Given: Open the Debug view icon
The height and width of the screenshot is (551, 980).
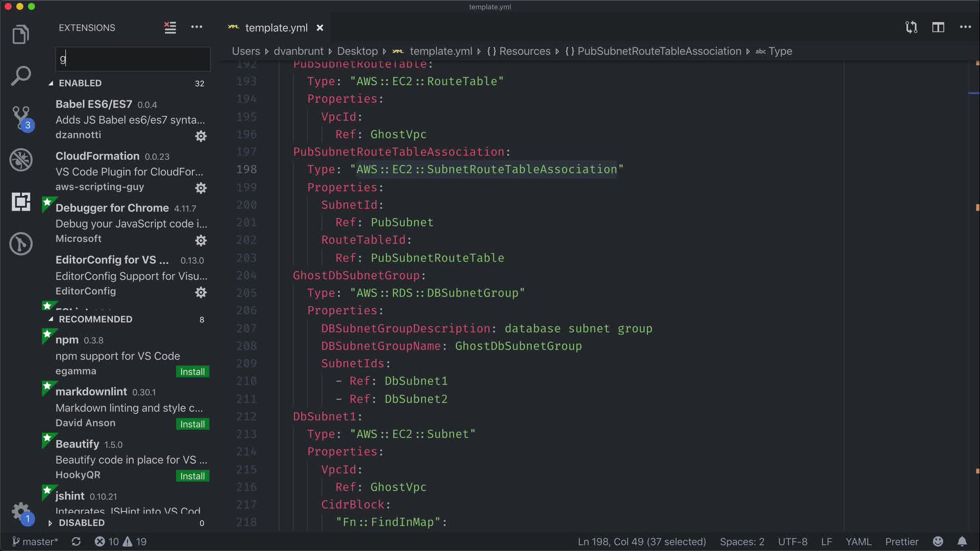Looking at the screenshot, I should coord(20,160).
